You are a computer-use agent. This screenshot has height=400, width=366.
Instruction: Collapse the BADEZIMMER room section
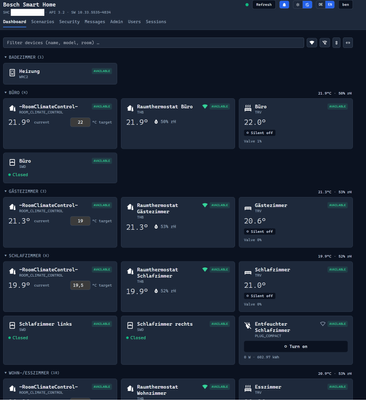tap(24, 57)
